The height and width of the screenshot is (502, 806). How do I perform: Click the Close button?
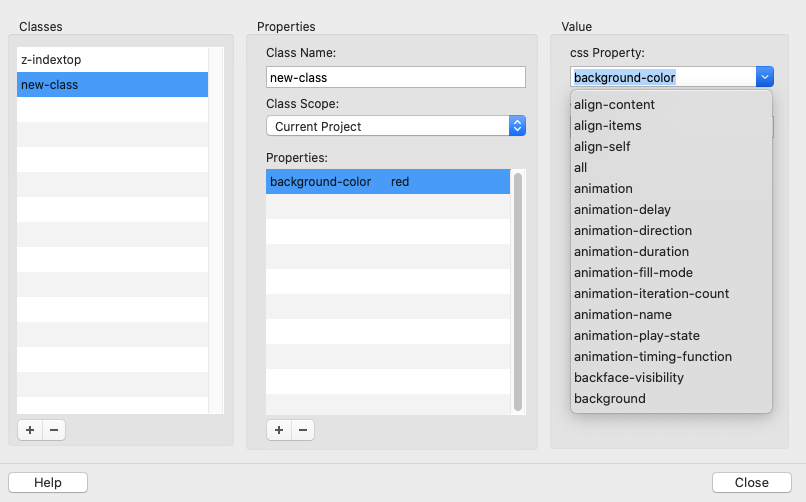pyautogui.click(x=751, y=482)
